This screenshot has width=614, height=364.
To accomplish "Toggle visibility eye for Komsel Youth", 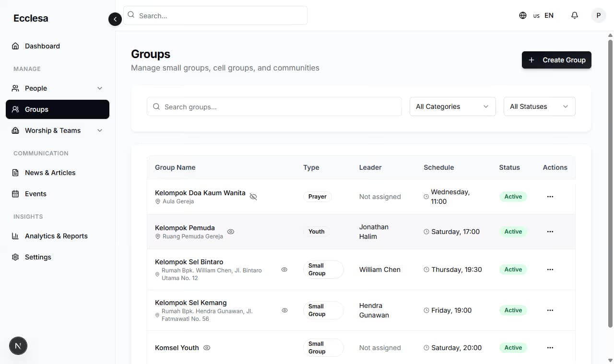I will (207, 348).
